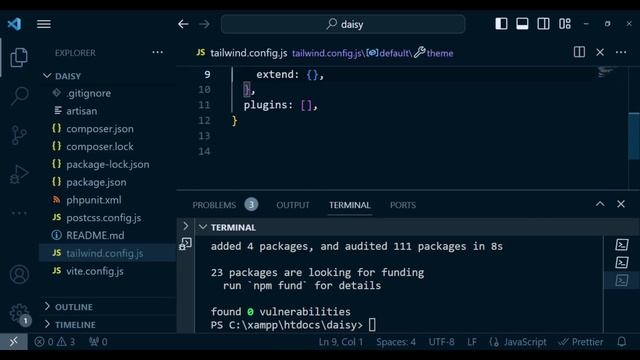This screenshot has width=640, height=360.
Task: Select the second terminal instance icon
Action: click(x=622, y=262)
